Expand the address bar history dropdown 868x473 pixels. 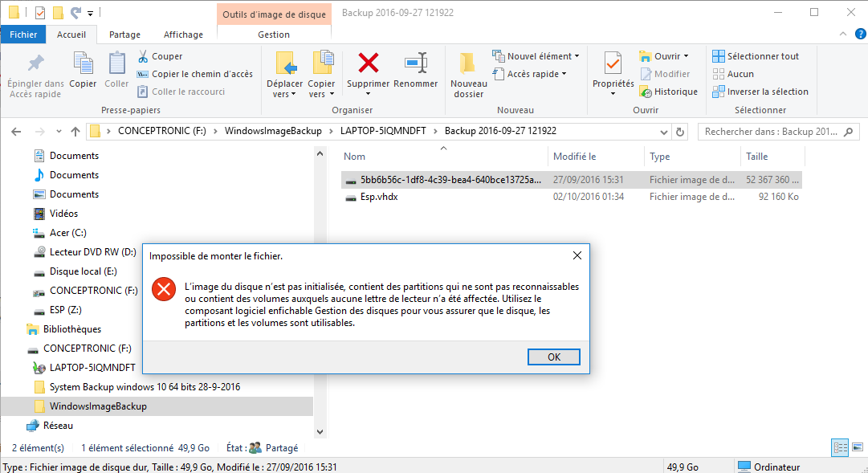pyautogui.click(x=664, y=132)
